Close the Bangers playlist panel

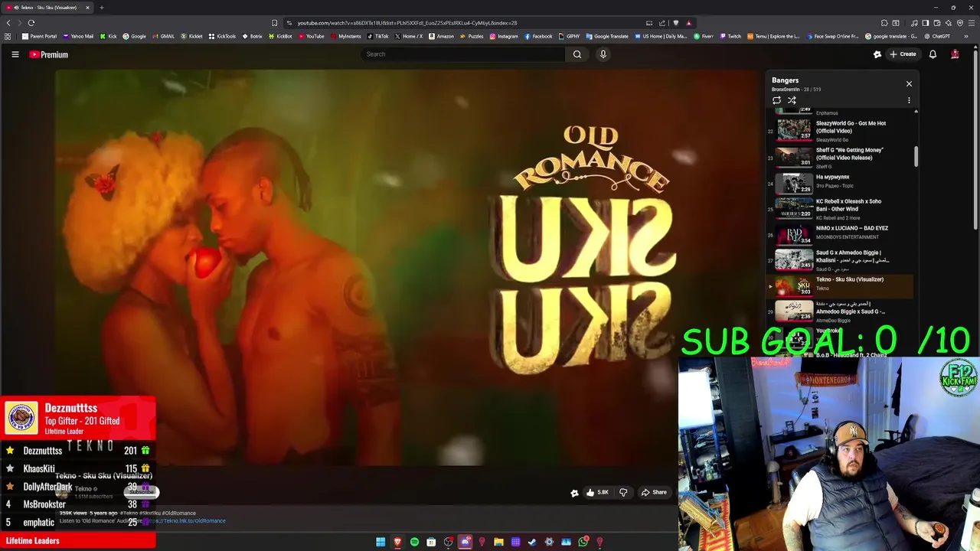(x=909, y=83)
